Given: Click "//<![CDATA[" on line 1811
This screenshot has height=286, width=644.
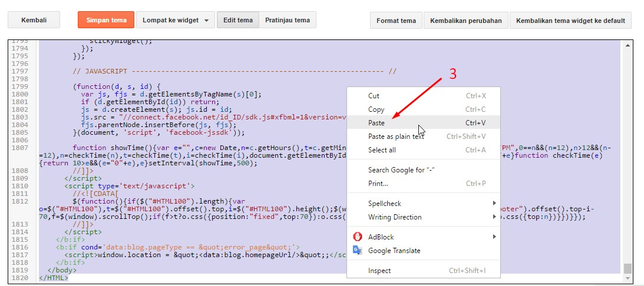Looking at the screenshot, I should pyautogui.click(x=95, y=194).
